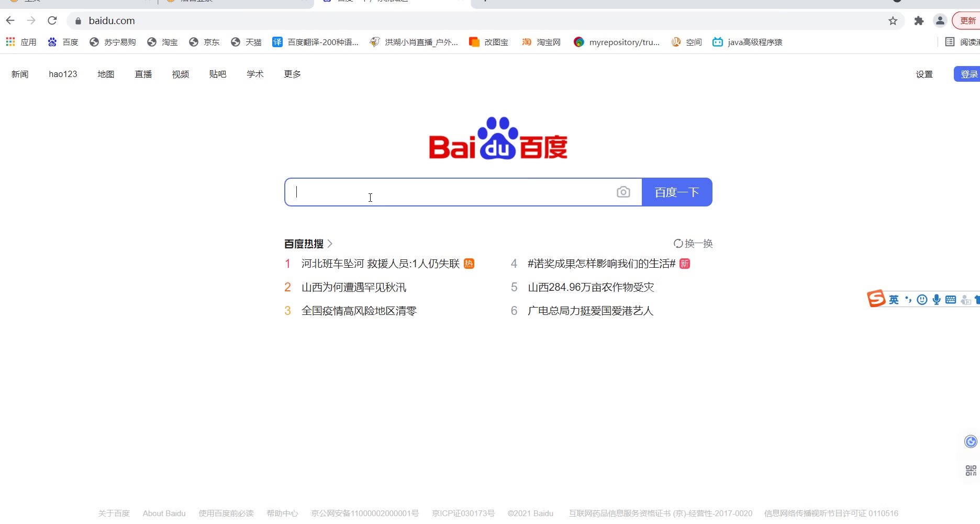Open the reading list icon
The height and width of the screenshot is (524, 980).
pyautogui.click(x=950, y=42)
